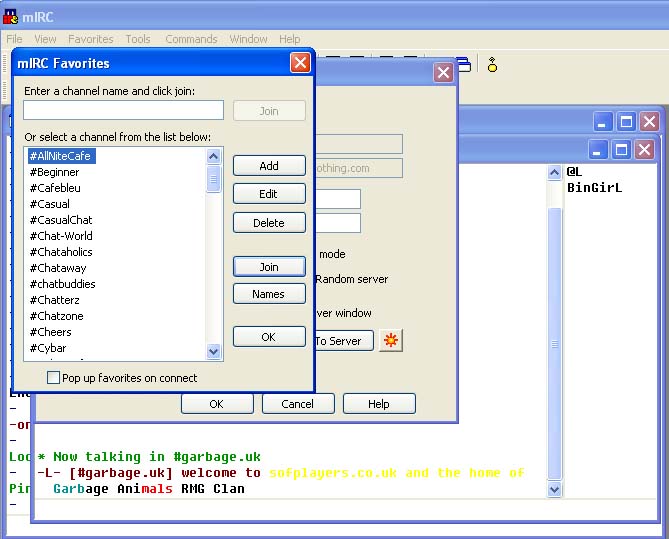This screenshot has width=669, height=539.
Task: Click the Edit button in Favorites
Action: tap(269, 194)
